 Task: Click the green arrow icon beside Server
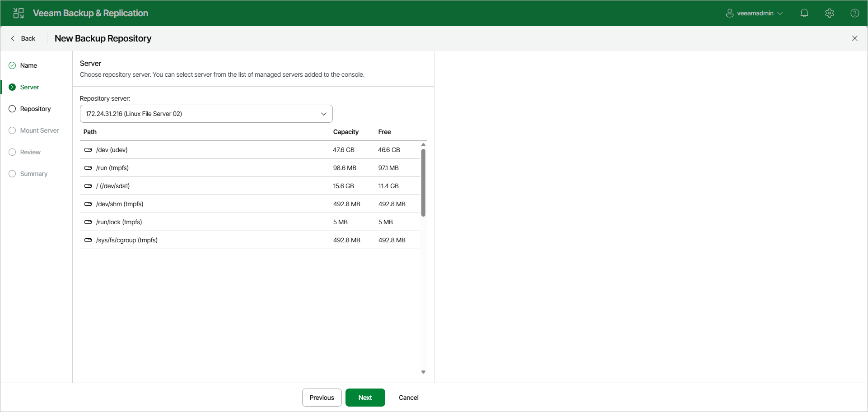coord(12,87)
